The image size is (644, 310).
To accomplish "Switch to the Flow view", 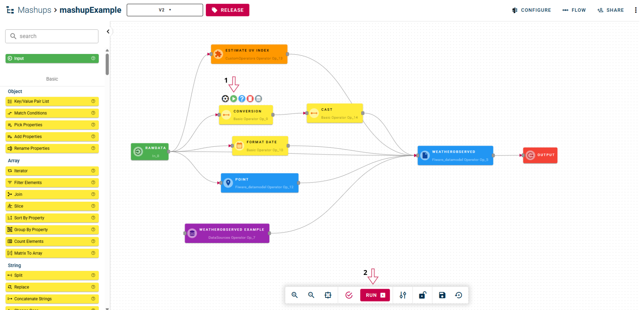I will tap(574, 10).
